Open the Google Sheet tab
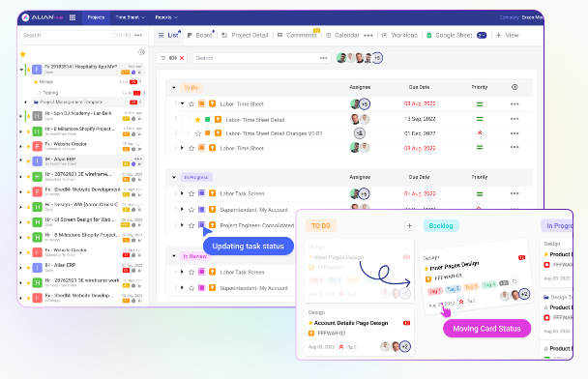 click(x=450, y=35)
